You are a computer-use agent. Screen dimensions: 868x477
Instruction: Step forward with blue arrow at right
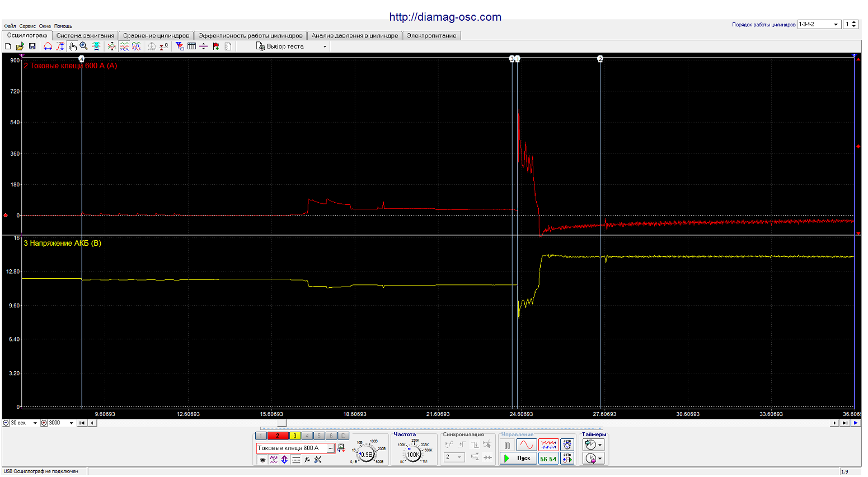point(856,423)
